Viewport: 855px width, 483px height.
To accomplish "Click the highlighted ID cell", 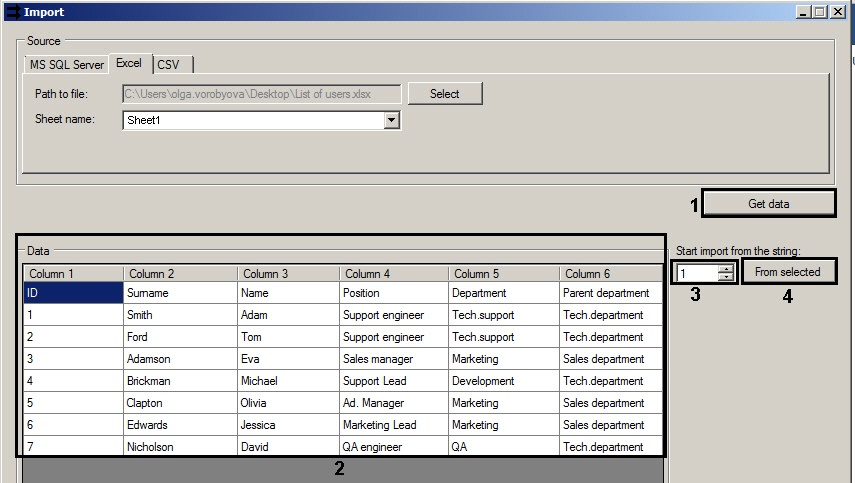I will pos(73,293).
